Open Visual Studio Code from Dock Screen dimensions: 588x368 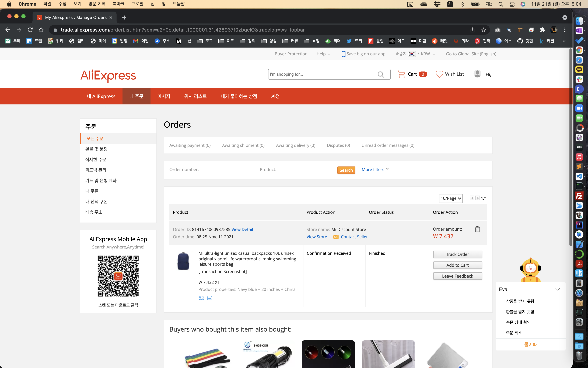[579, 176]
